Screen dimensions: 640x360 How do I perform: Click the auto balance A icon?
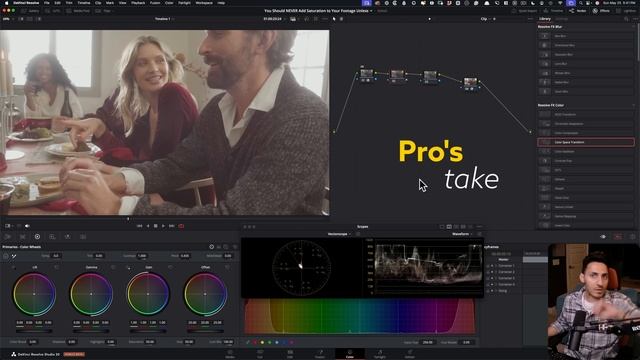pos(6,256)
